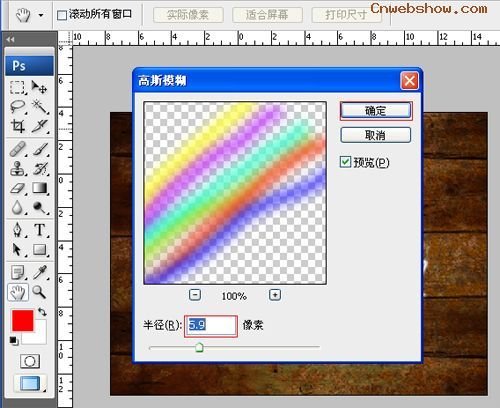Screen dimensions: 500x408
Task: Toggle Quick Mask mode button
Action: point(30,361)
